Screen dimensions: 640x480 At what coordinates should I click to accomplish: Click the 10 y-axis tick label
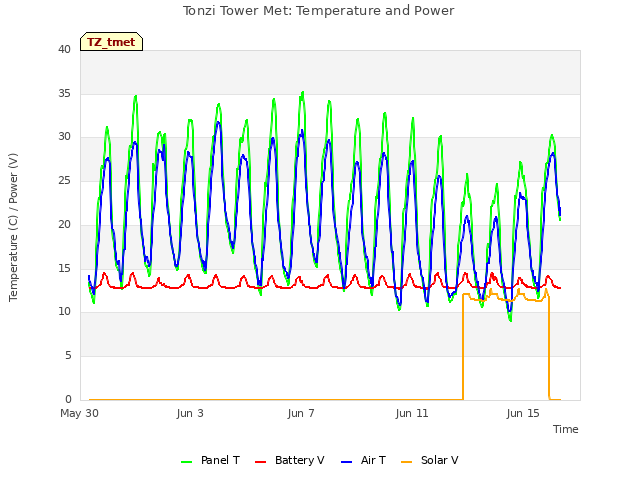(x=64, y=312)
